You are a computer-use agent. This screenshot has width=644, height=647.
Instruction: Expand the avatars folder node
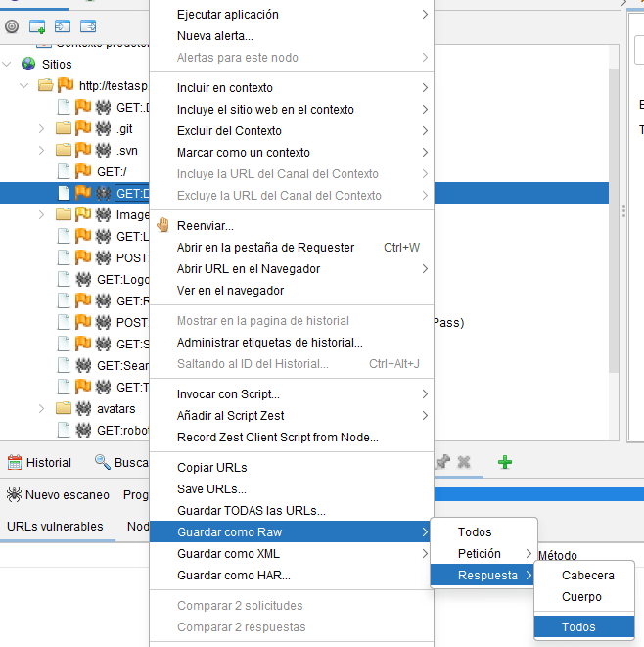click(x=41, y=408)
